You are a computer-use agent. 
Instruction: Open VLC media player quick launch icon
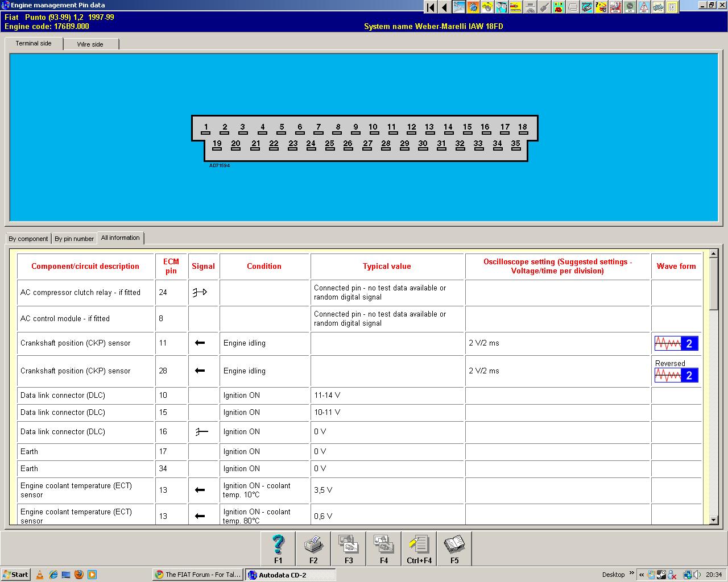(40, 575)
